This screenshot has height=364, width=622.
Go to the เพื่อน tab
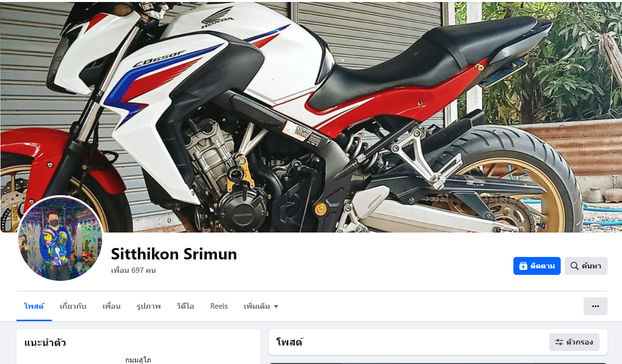pyautogui.click(x=111, y=306)
